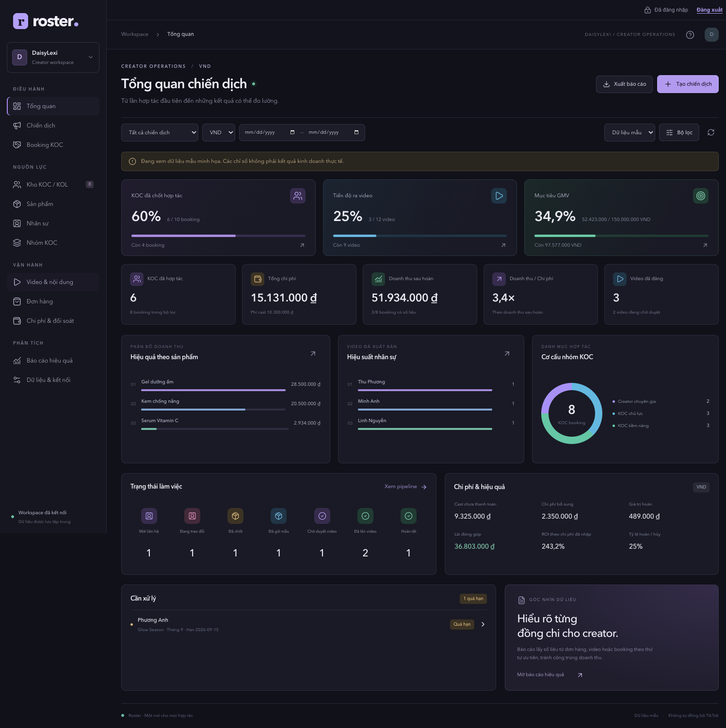Image resolution: width=726 pixels, height=728 pixels.
Task: Open Chiến dịch in the sidebar
Action: click(53, 126)
